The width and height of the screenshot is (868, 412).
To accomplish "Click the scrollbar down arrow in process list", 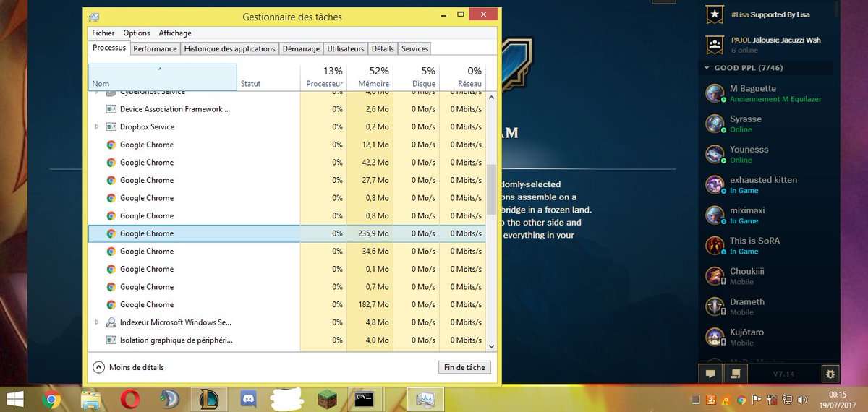I will point(492,346).
